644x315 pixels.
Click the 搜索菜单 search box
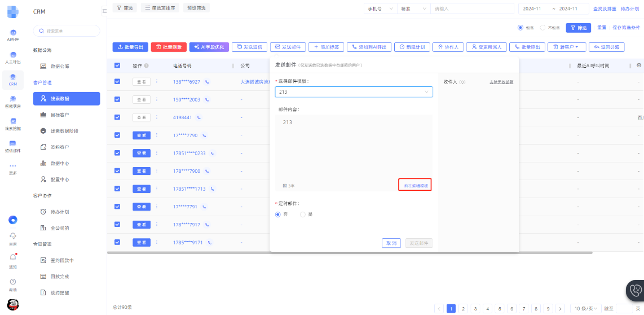[67, 31]
